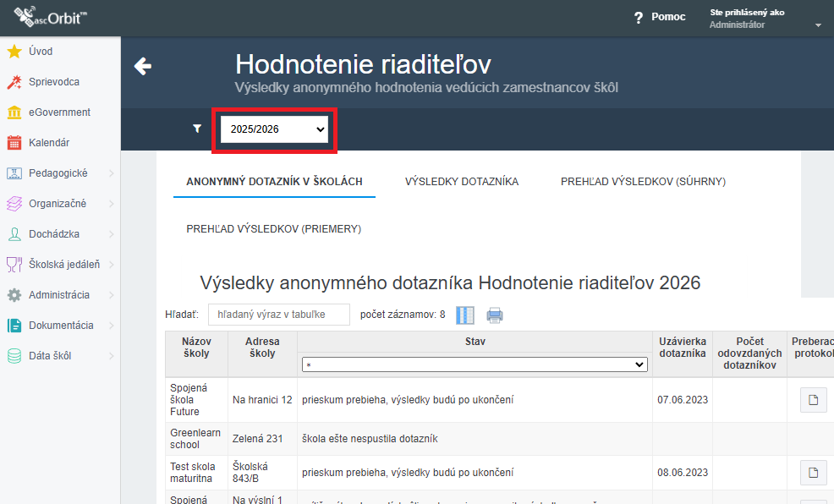Expand the Školská jedáleň submenu chevron

111,264
